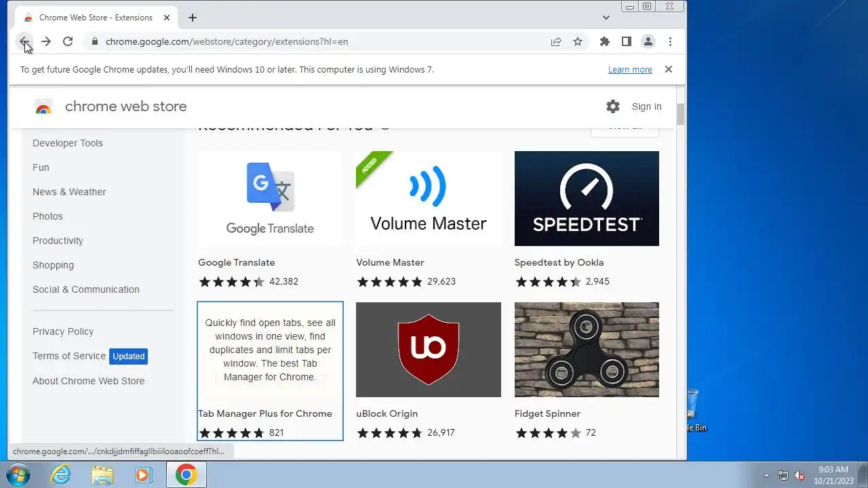
Task: Click the uBlock Origin title text
Action: (387, 413)
